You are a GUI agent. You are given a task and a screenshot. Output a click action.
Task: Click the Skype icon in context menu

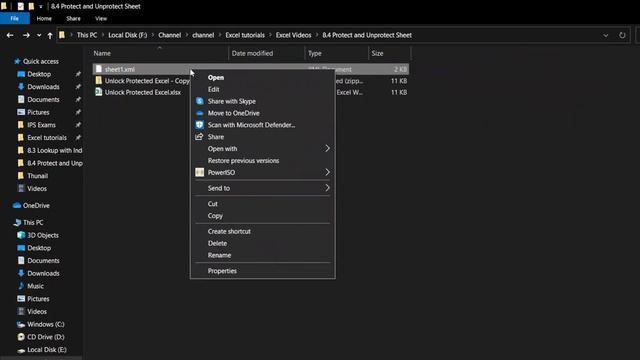[200, 101]
